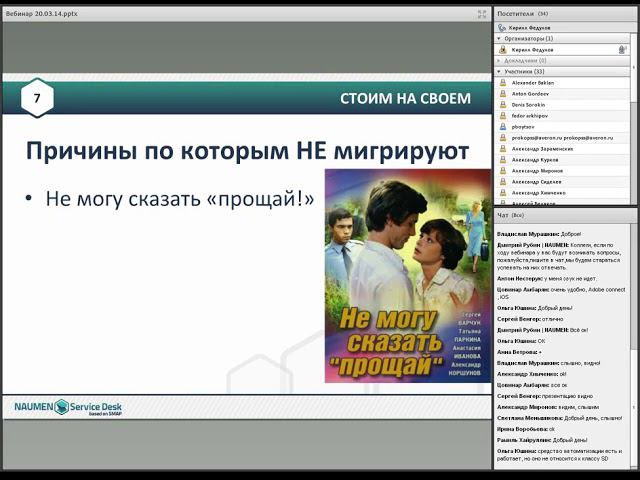Click the 'Не могу сказать прощай' movie poster
The image size is (640, 480).
408,276
